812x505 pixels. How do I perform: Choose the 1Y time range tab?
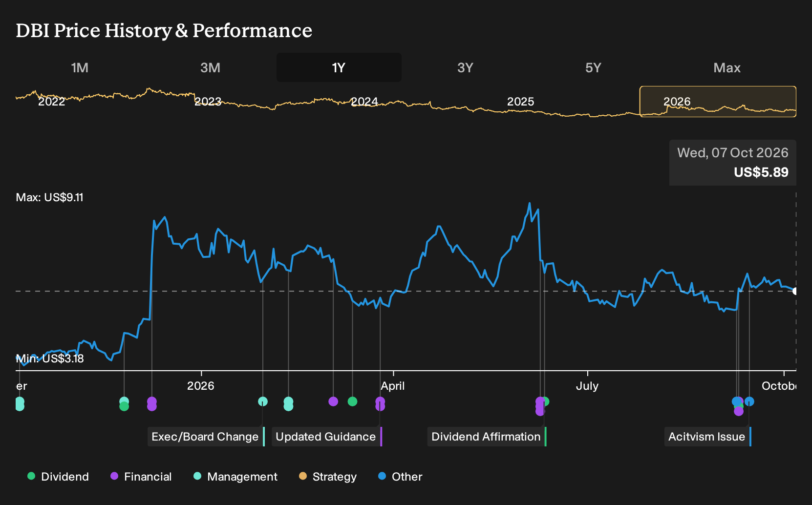(339, 67)
